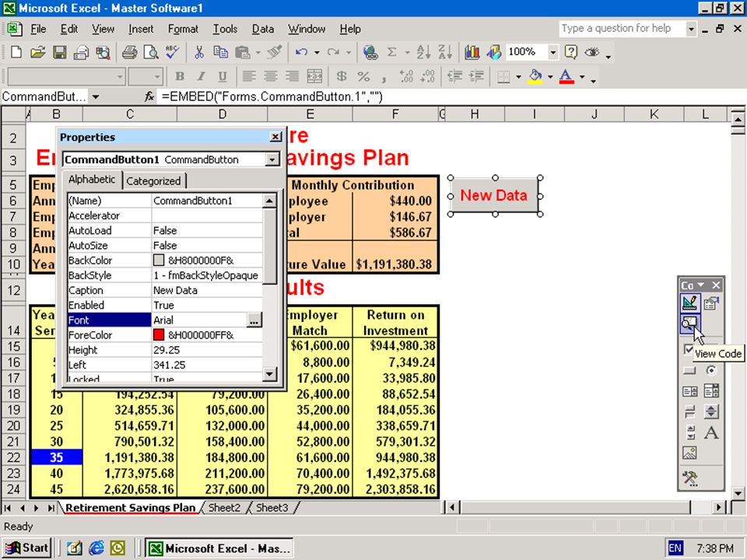
Task: Print the worksheet with the printer icon
Action: pos(129,52)
